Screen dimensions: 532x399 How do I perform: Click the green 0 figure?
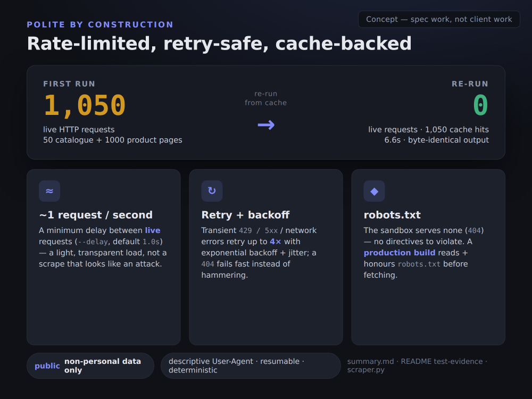coord(481,105)
